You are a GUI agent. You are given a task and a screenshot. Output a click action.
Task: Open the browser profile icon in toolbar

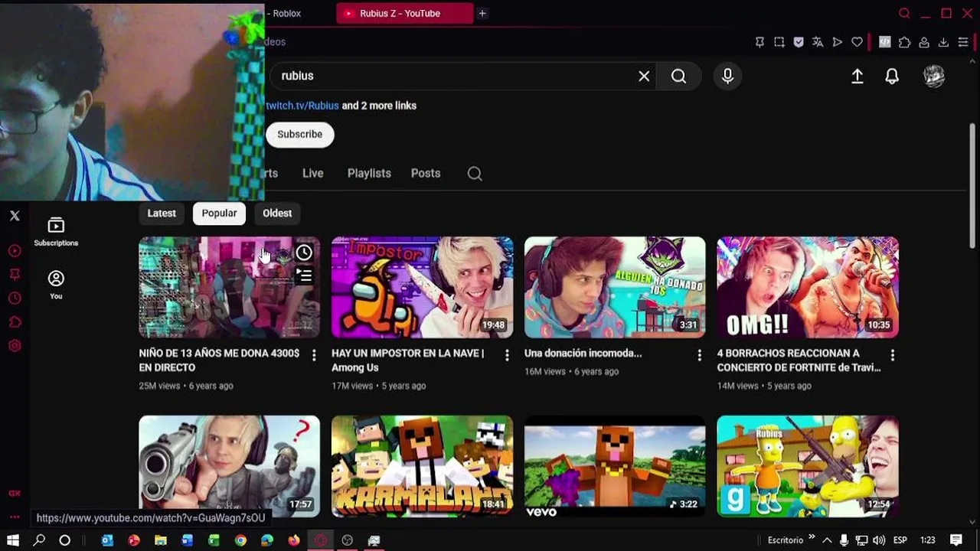(924, 42)
